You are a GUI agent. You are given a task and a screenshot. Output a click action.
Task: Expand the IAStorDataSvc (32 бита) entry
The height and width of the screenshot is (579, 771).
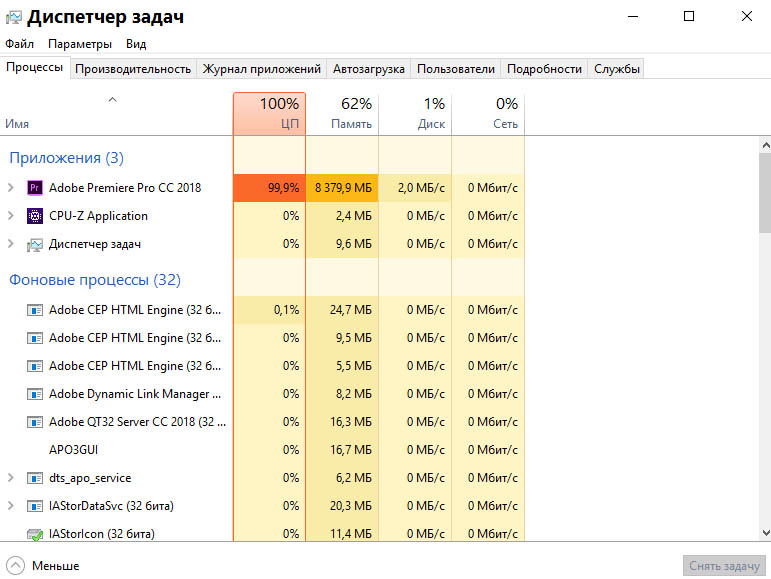click(x=11, y=506)
